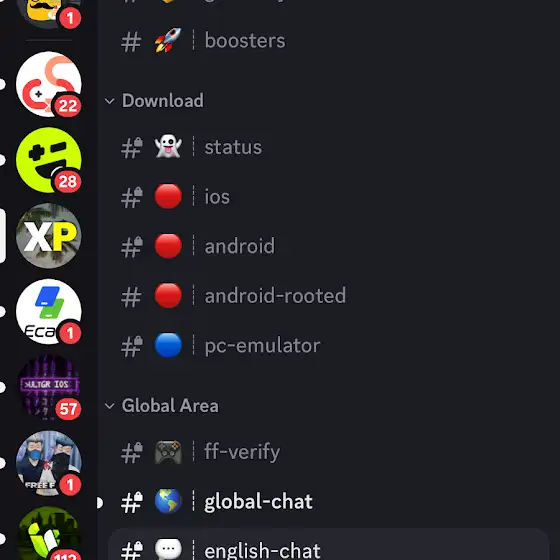Screen dimensions: 560x560
Task: Open the android channel
Action: point(329,246)
